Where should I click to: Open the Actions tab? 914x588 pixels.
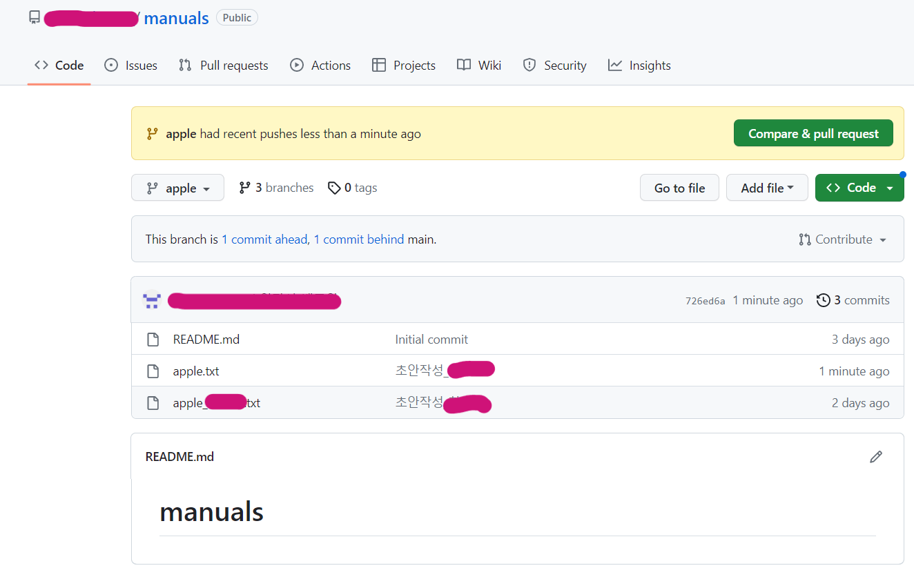click(x=320, y=66)
